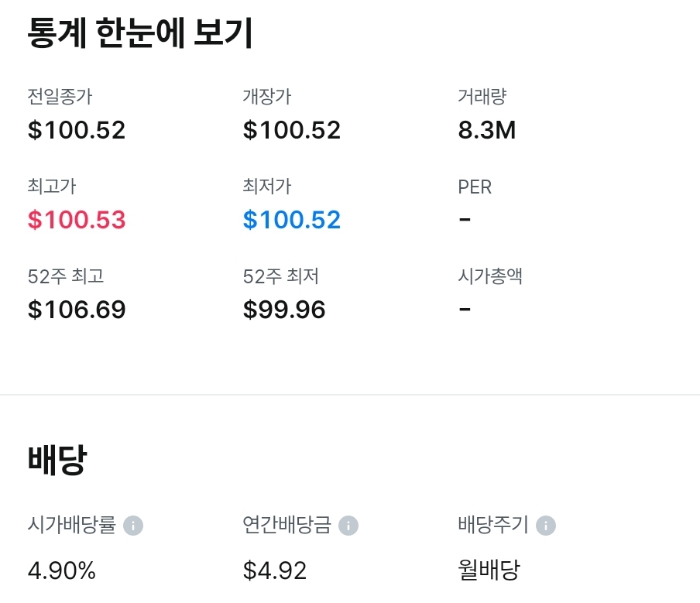Tap the 시가배당률 label text
Image resolution: width=700 pixels, height=603 pixels.
(71, 526)
